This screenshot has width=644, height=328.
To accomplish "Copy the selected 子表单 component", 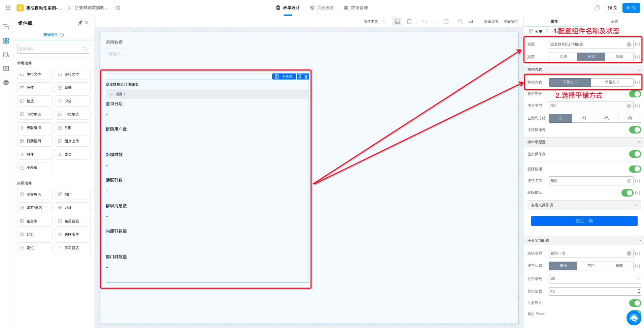I will pos(300,77).
